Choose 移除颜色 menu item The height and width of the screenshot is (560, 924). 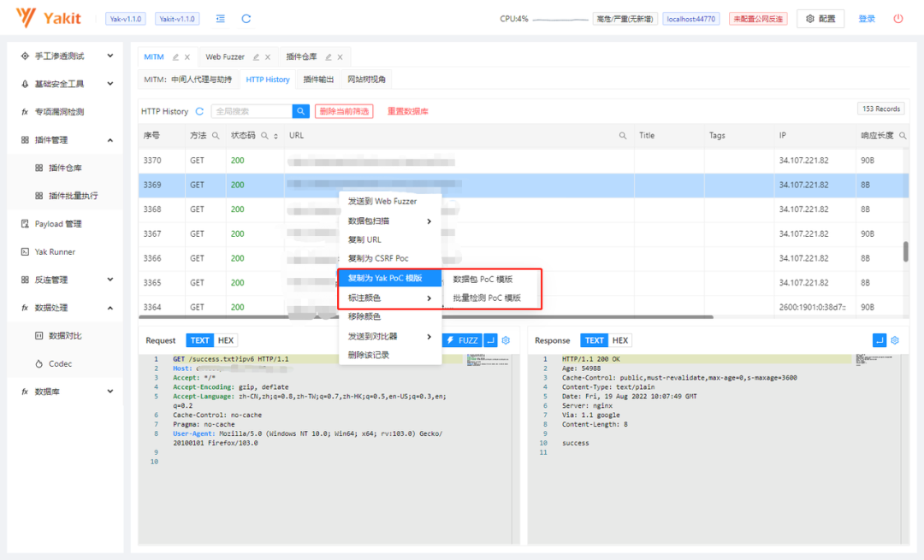point(390,317)
